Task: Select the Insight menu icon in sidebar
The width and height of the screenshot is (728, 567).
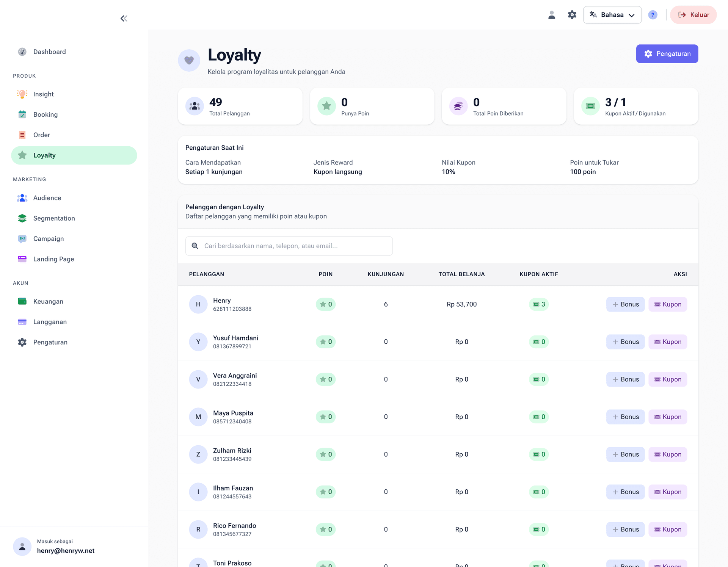Action: (x=22, y=94)
